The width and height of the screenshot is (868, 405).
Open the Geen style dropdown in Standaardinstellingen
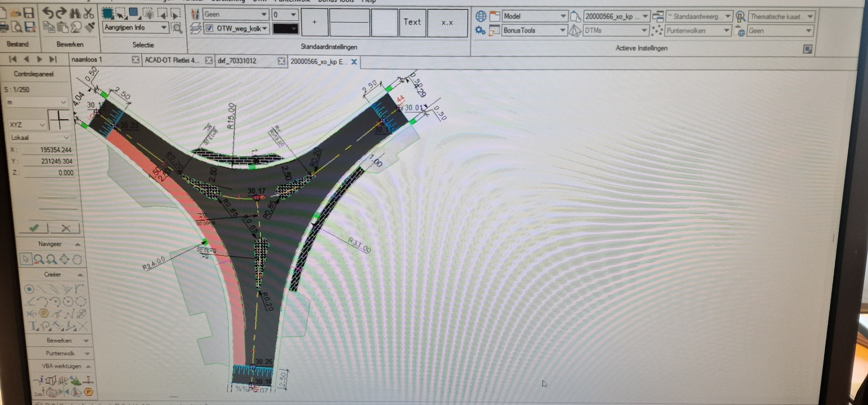coord(235,14)
